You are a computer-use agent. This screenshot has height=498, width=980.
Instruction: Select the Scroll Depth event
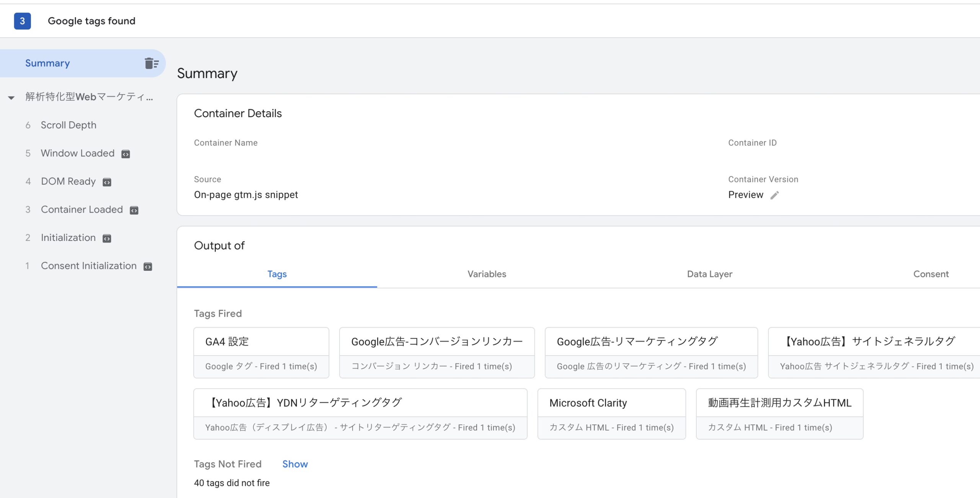(x=69, y=125)
